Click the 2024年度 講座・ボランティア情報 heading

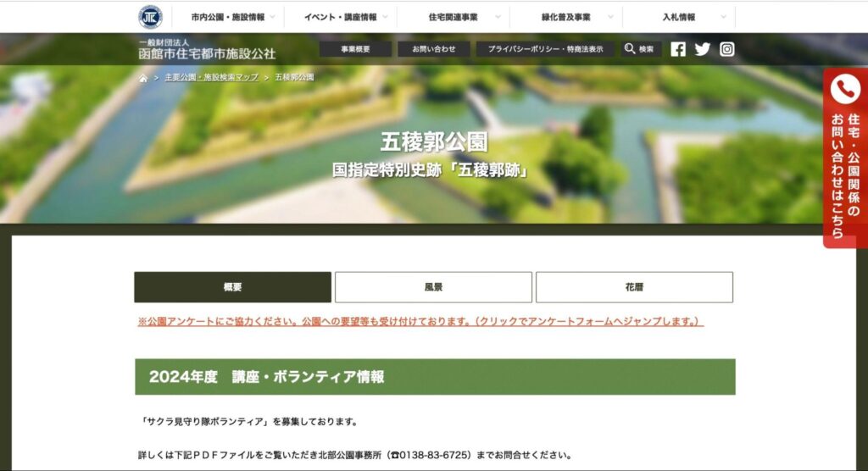[435, 377]
